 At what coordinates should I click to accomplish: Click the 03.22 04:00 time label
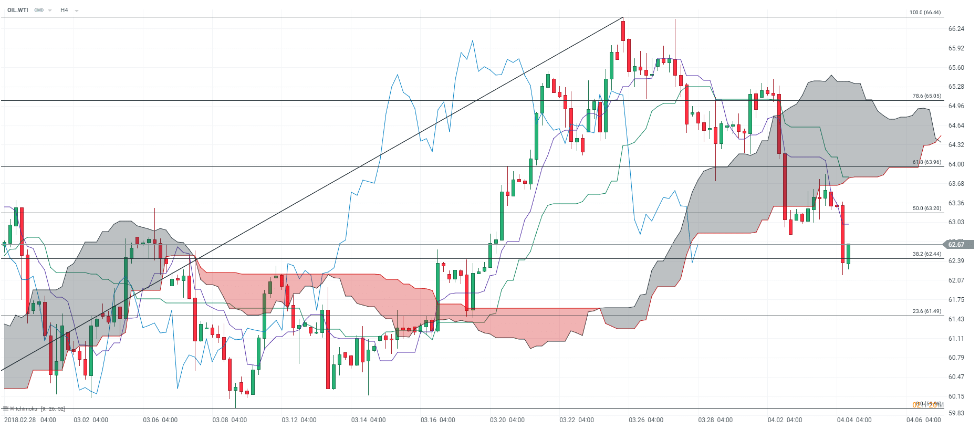[577, 420]
